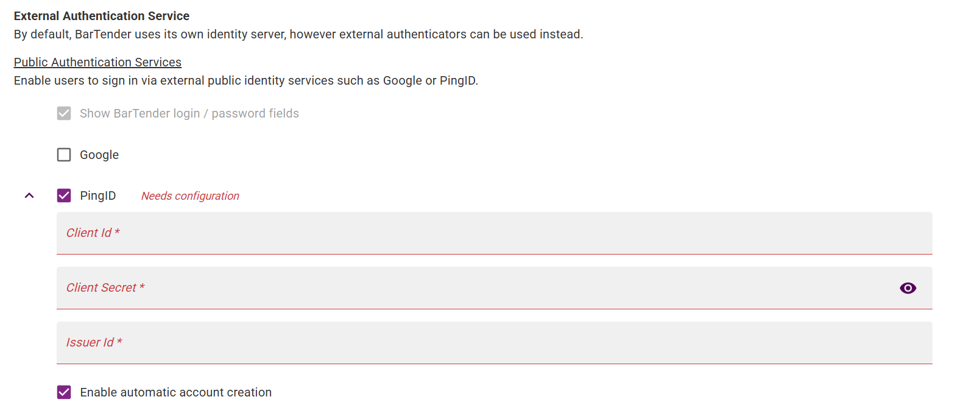Click Show BarTender login / password fields label
This screenshot has width=980, height=419.
click(189, 113)
